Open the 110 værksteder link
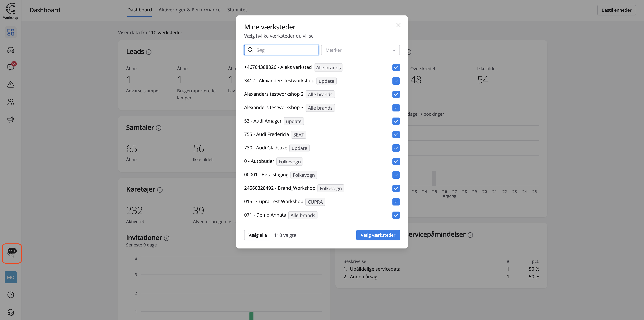Screen dimensions: 644x320 tap(165, 33)
